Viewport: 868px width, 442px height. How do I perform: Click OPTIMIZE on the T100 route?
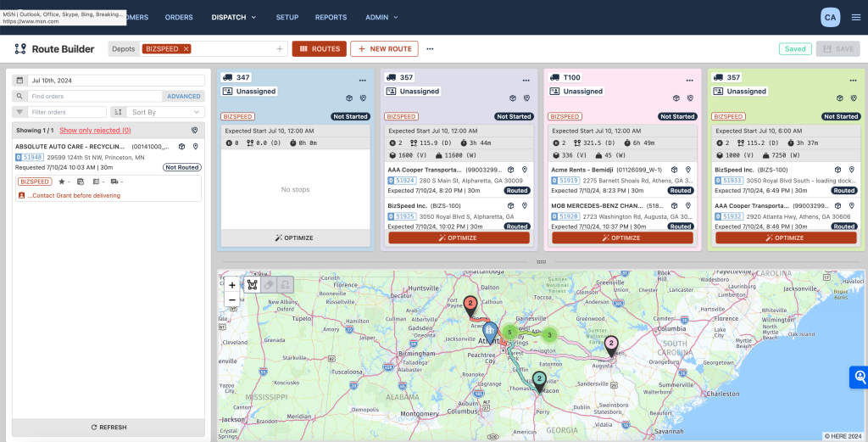tap(622, 238)
